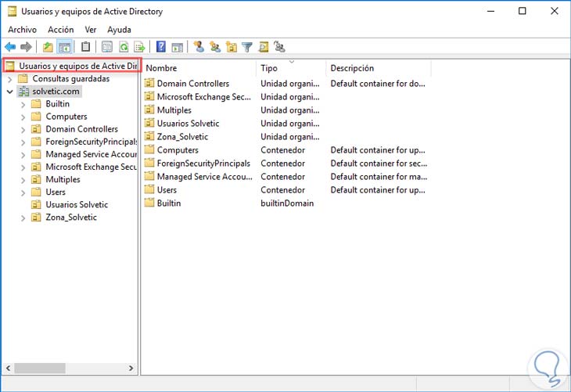This screenshot has height=392, width=571.
Task: Sort by the Nombre column header
Action: (199, 68)
